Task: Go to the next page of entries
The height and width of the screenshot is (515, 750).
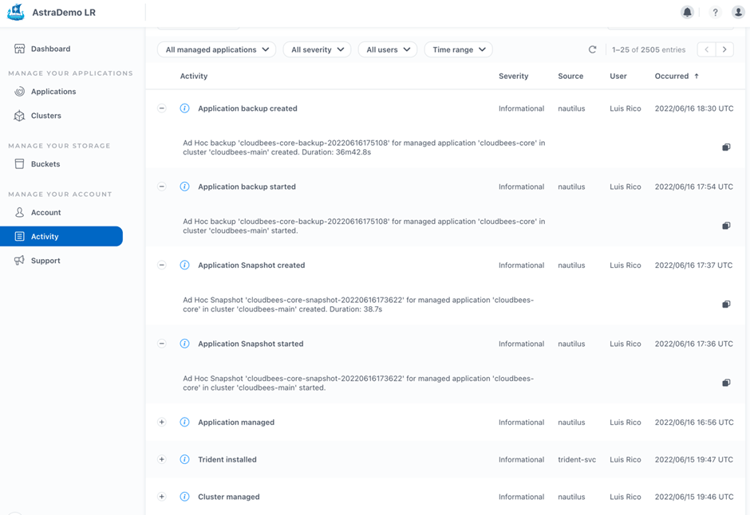Action: (725, 49)
